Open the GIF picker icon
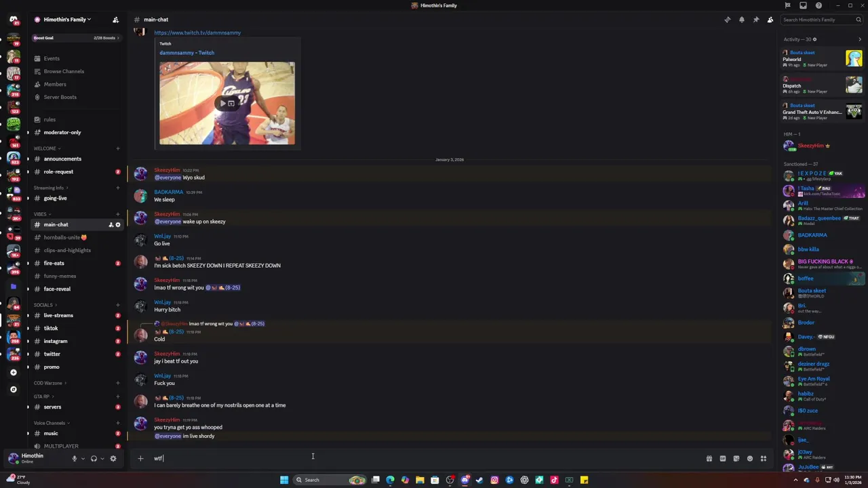This screenshot has width=868, height=488. 723,459
